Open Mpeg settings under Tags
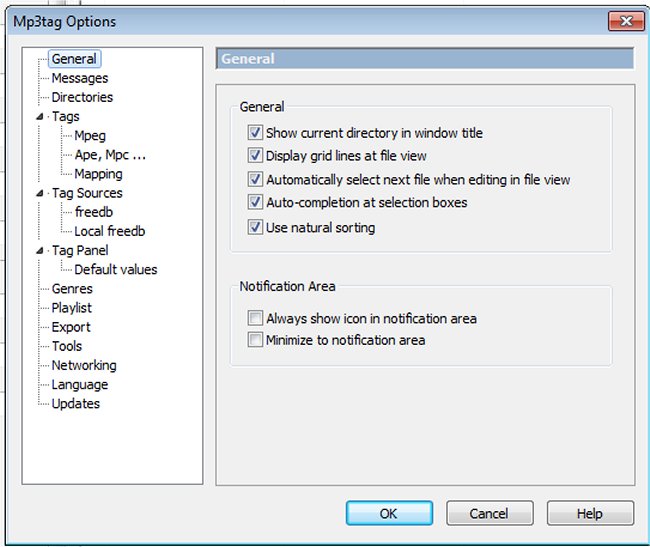This screenshot has width=650, height=547. tap(90, 136)
